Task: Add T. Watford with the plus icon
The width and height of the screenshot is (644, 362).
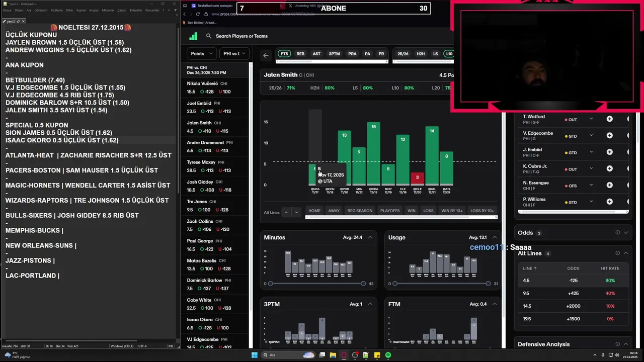Action: 609,119
